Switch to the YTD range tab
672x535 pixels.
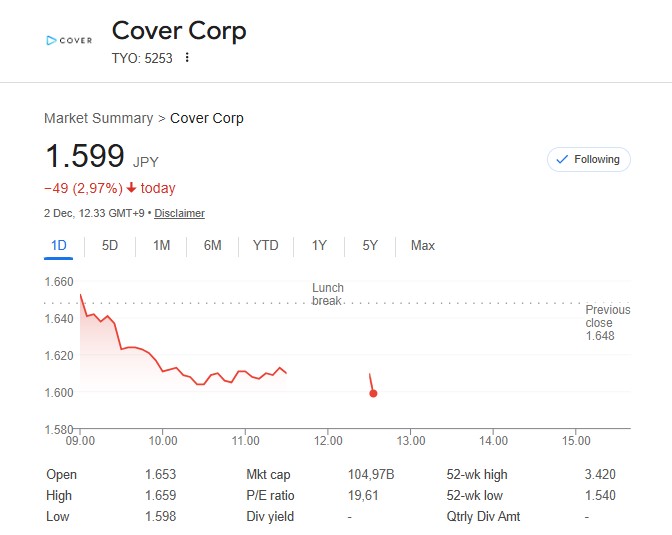[x=266, y=246]
